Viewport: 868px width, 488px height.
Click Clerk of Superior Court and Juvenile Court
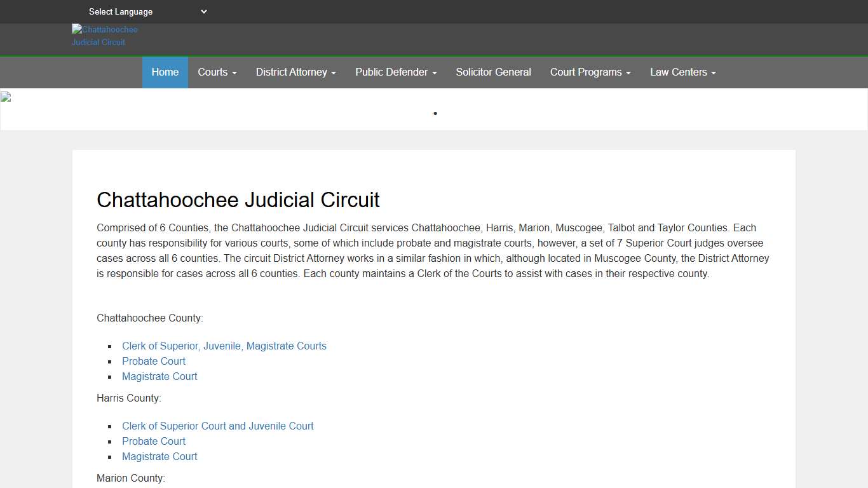click(x=217, y=426)
